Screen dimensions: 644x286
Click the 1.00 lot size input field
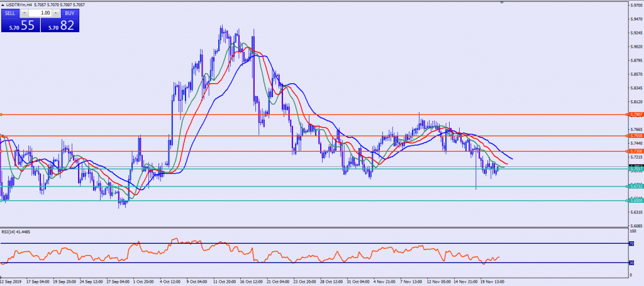pos(40,13)
